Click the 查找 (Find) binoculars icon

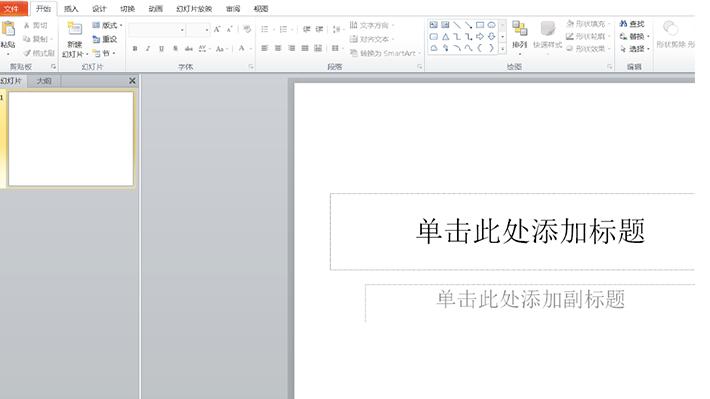[x=624, y=24]
